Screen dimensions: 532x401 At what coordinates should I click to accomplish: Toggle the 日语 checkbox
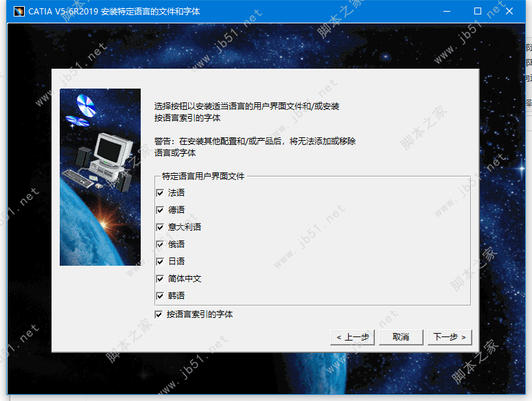coord(160,262)
